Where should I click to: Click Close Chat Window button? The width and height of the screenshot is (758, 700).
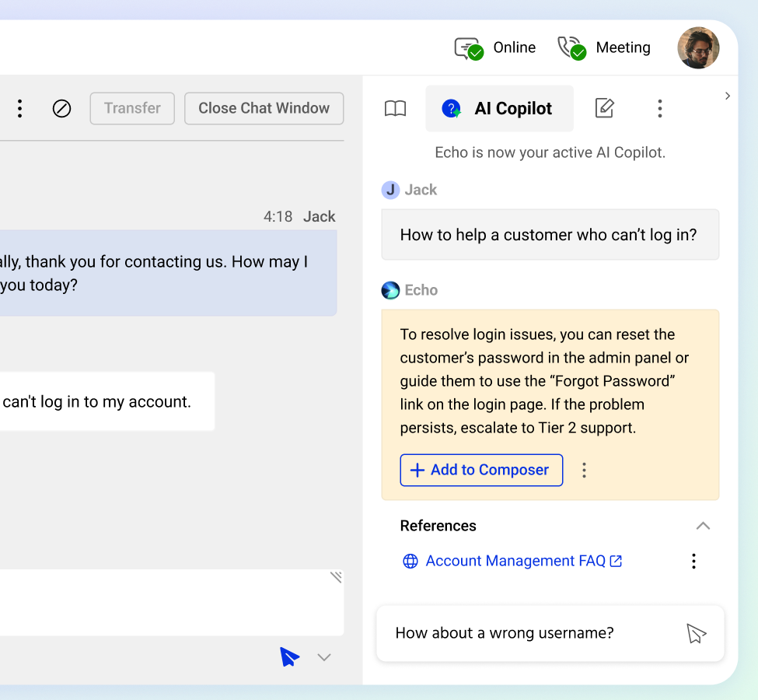[x=264, y=109]
